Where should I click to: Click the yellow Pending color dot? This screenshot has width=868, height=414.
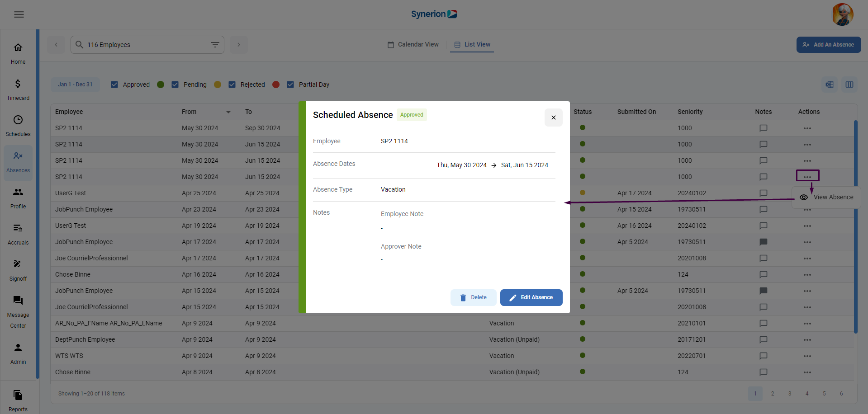(218, 85)
